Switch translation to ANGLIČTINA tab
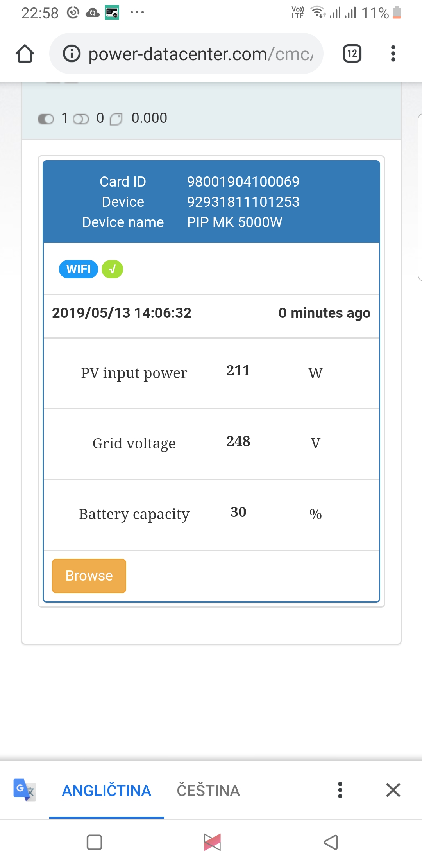This screenshot has width=422, height=868. 106,791
